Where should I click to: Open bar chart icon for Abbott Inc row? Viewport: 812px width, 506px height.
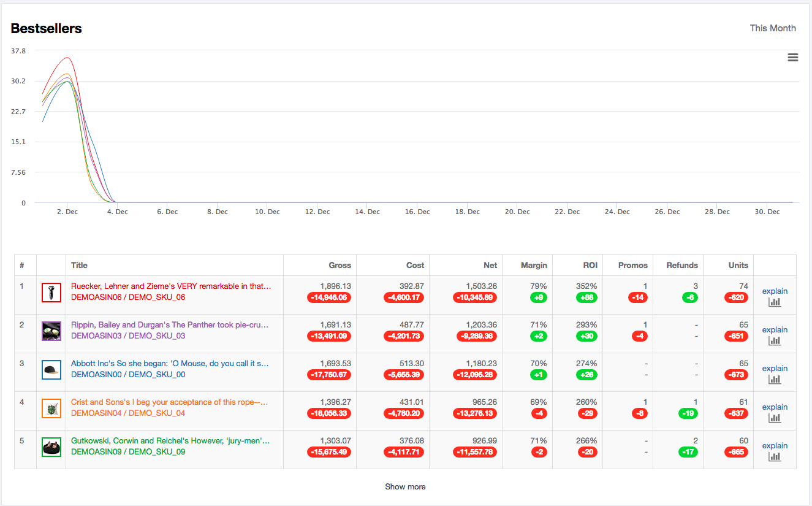click(x=775, y=379)
